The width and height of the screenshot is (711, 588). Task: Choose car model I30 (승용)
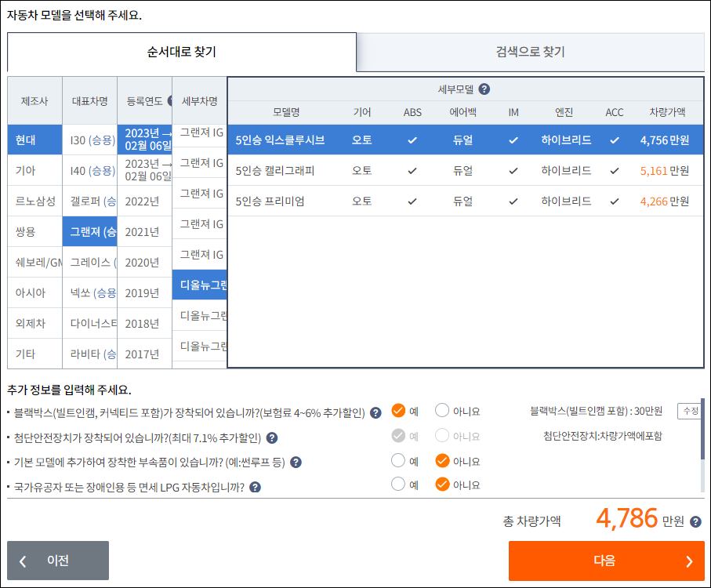tap(90, 140)
